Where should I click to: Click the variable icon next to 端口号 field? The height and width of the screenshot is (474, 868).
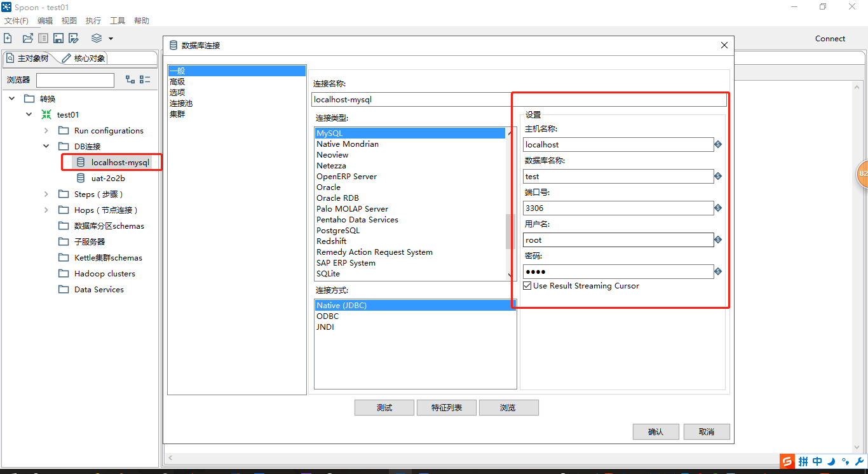tap(718, 208)
